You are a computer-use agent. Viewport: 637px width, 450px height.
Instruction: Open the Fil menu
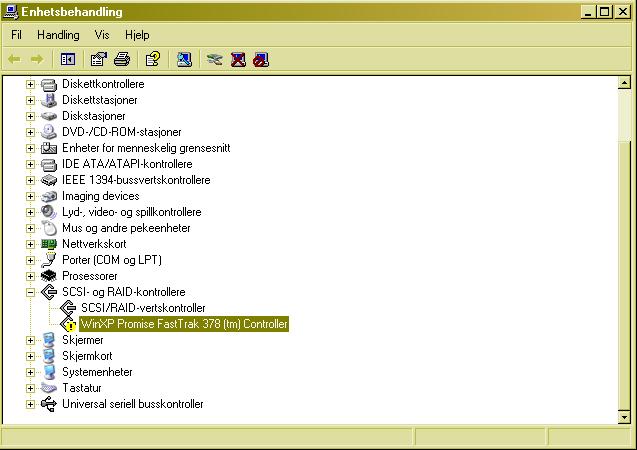[x=16, y=35]
